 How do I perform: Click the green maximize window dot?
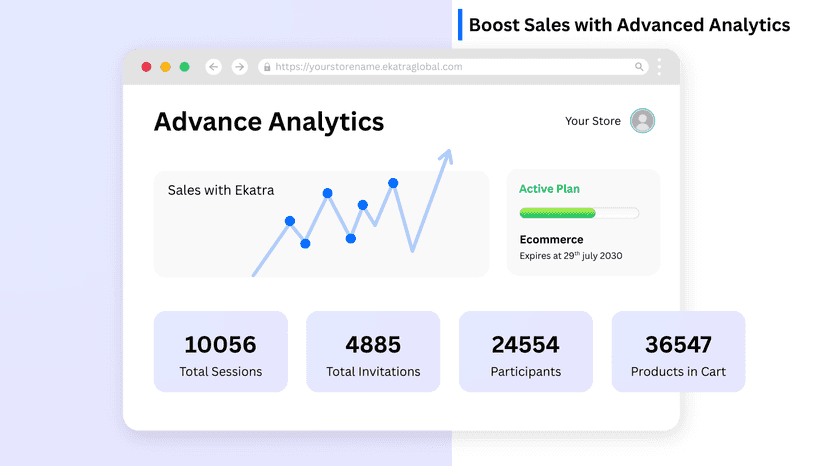184,67
